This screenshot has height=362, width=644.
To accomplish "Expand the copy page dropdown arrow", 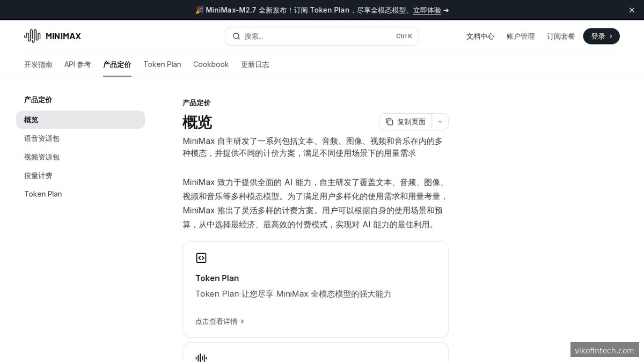I will (x=440, y=122).
